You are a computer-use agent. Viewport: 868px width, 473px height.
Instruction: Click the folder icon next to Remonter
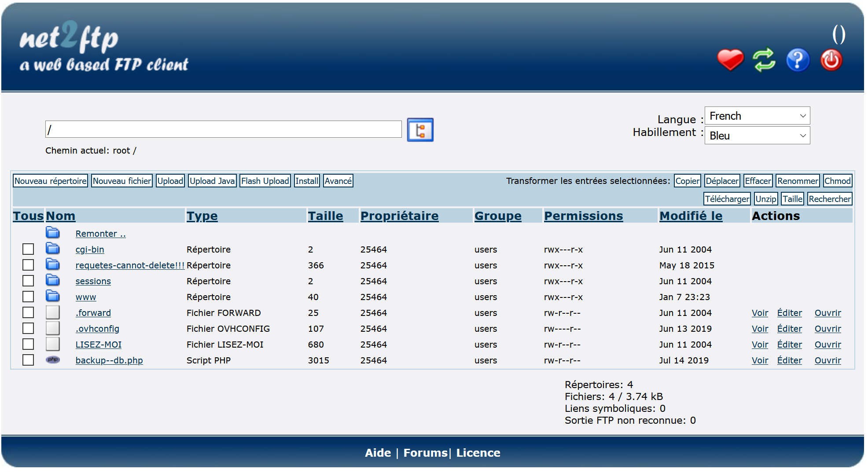(x=53, y=233)
